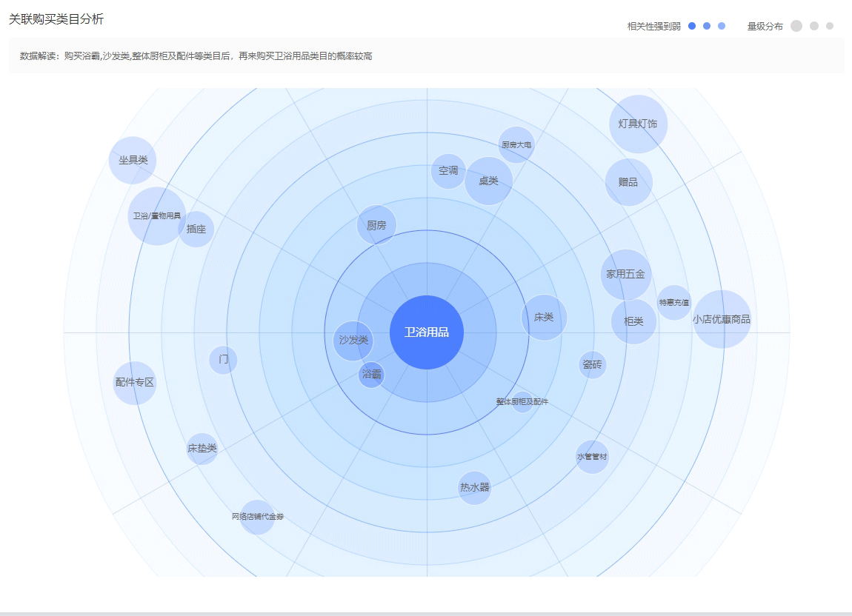Select the 热水器 bubble
The image size is (852, 616).
(474, 488)
